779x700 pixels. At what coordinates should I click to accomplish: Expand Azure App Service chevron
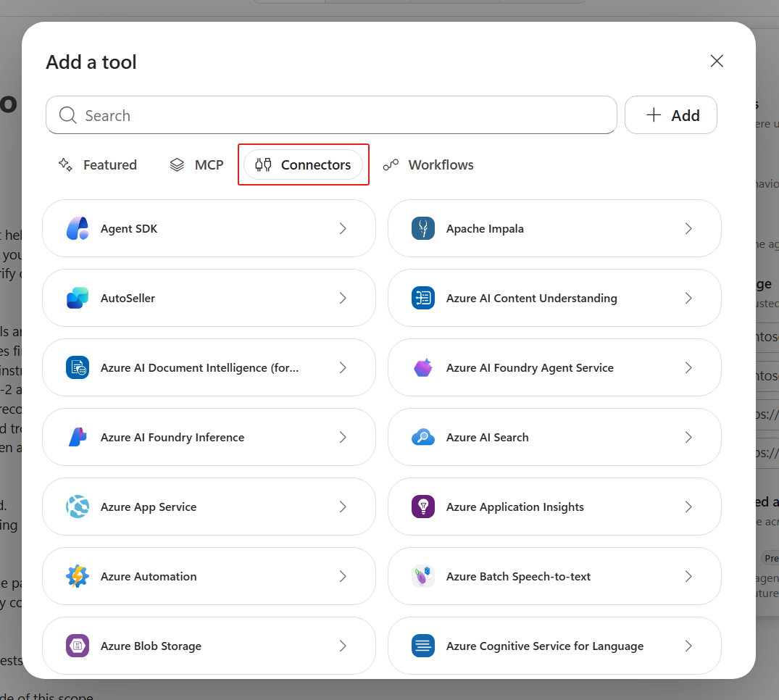click(x=343, y=507)
